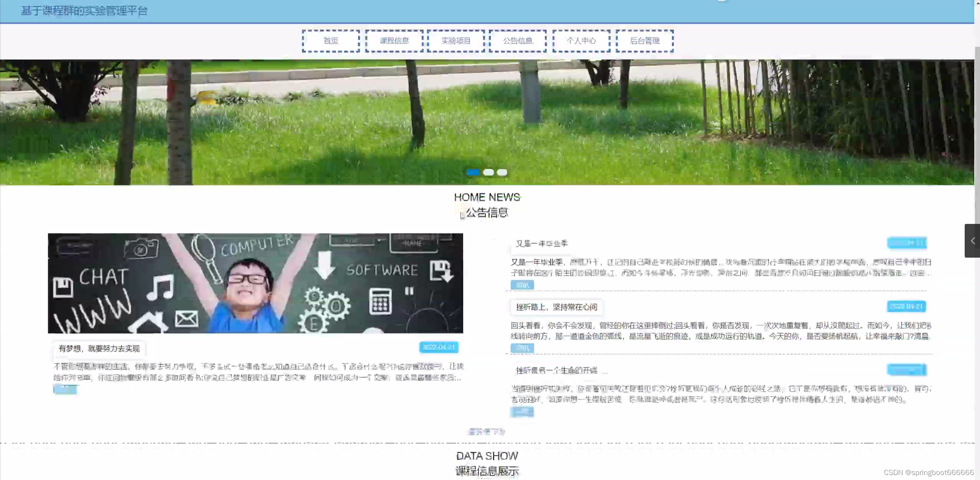
Task: Click the tag button under 挫折路上 article
Action: click(522, 348)
